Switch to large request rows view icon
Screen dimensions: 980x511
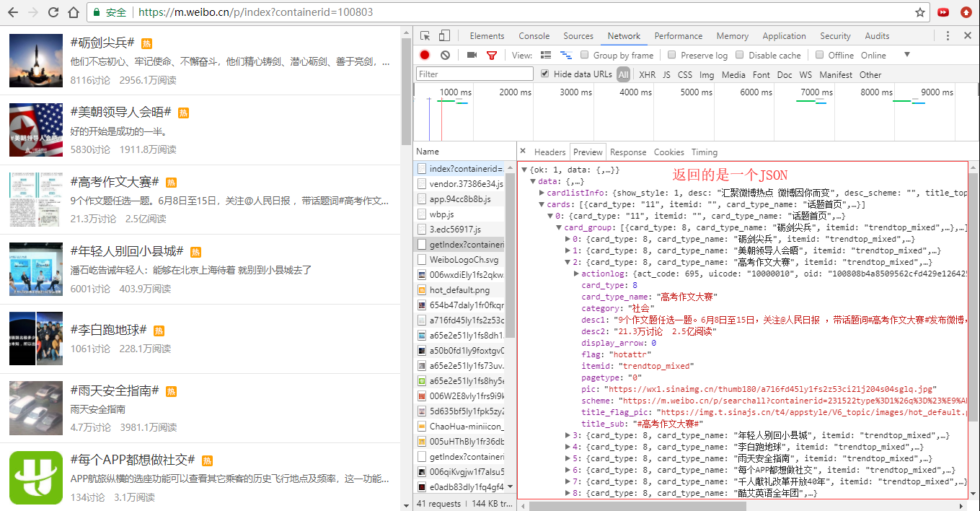tap(546, 55)
